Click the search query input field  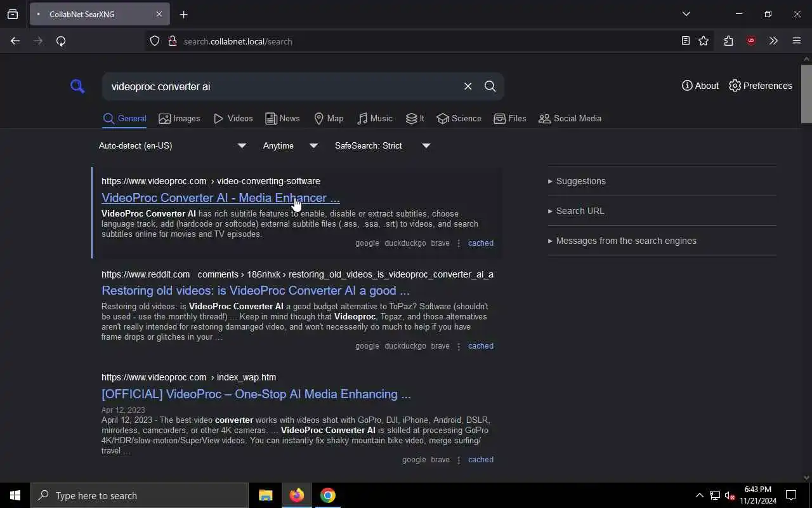[x=282, y=86]
